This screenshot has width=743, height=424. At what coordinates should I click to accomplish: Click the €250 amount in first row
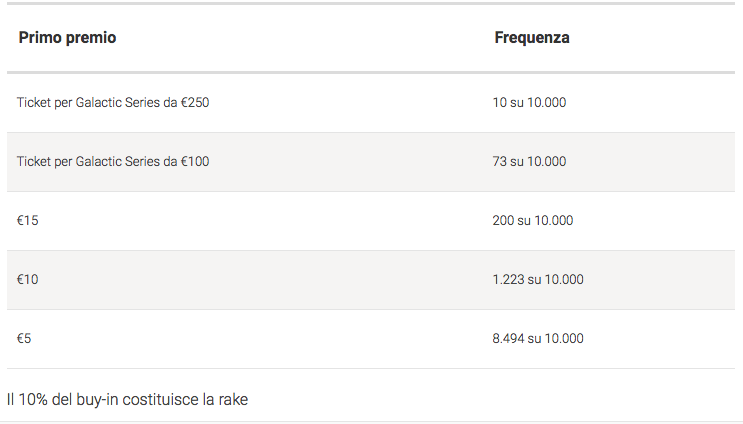(x=195, y=102)
